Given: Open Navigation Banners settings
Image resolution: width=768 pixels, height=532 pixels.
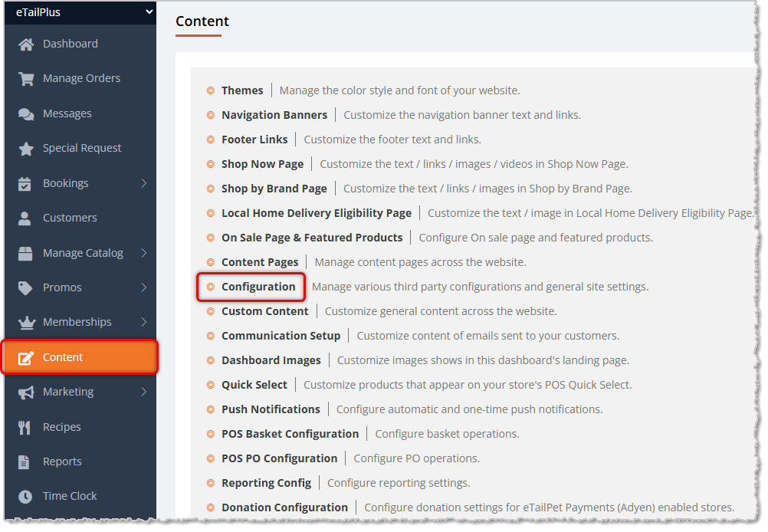Looking at the screenshot, I should click(274, 115).
